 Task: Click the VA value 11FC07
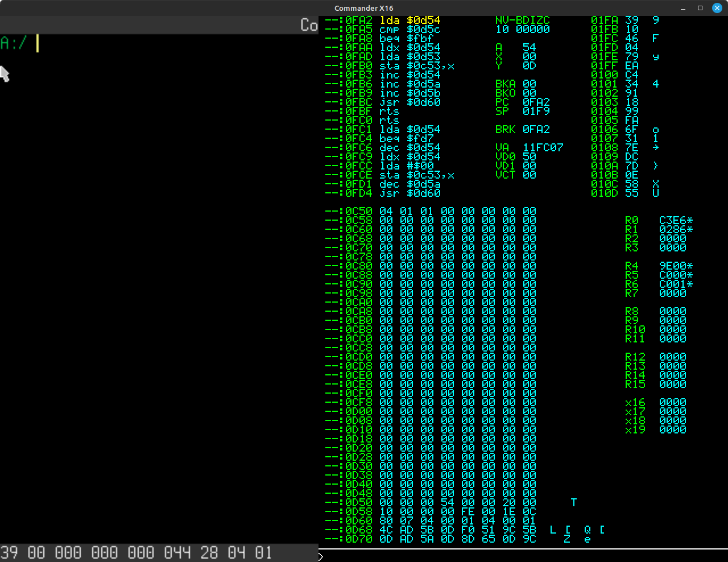click(543, 148)
